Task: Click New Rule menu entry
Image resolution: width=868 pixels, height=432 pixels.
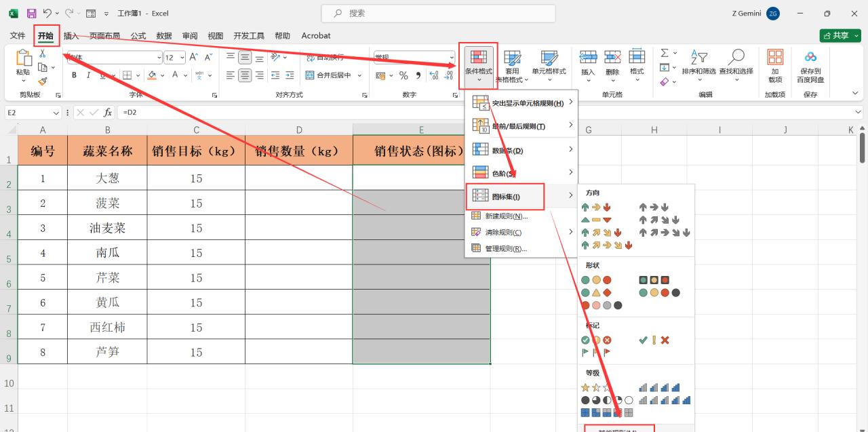Action: coord(521,216)
